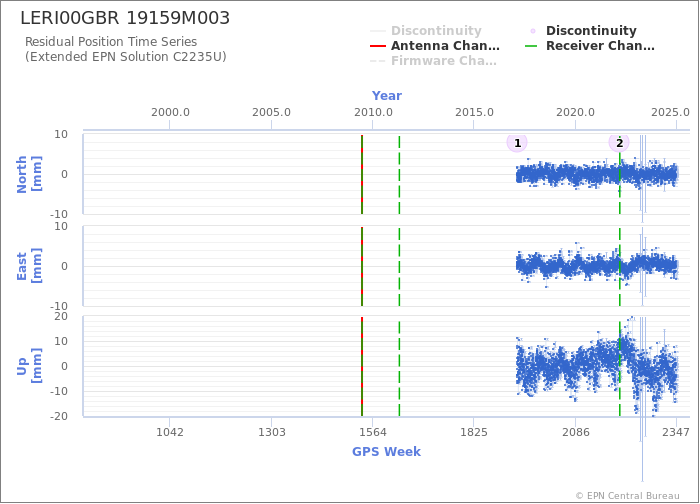Screen dimensions: 700x504
Task: Click the purple Discontinuity legend dot
Action: pyautogui.click(x=533, y=31)
